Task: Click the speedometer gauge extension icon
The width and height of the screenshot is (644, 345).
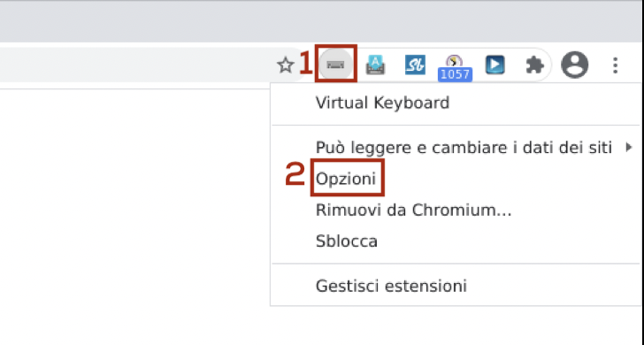Action: (x=455, y=62)
